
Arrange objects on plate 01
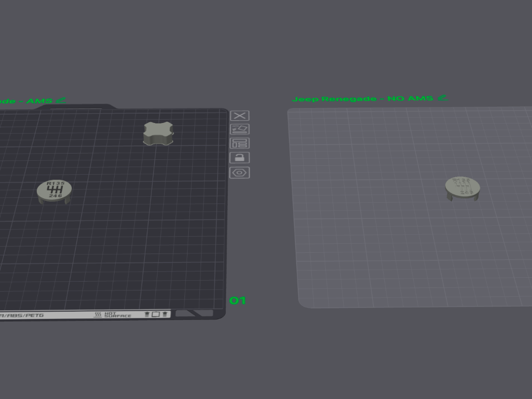[240, 143]
